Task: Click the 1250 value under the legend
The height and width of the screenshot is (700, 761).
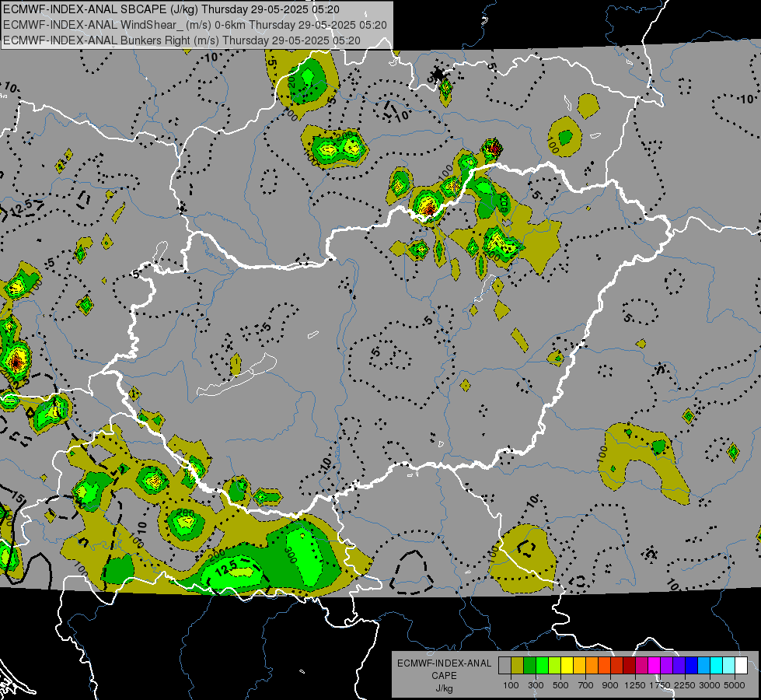Action: pos(635,685)
